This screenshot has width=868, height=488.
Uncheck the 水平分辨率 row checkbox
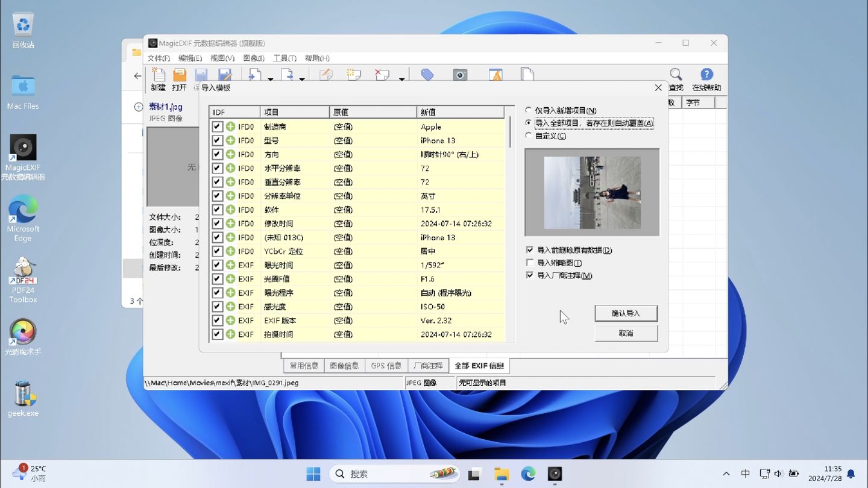[x=217, y=168]
